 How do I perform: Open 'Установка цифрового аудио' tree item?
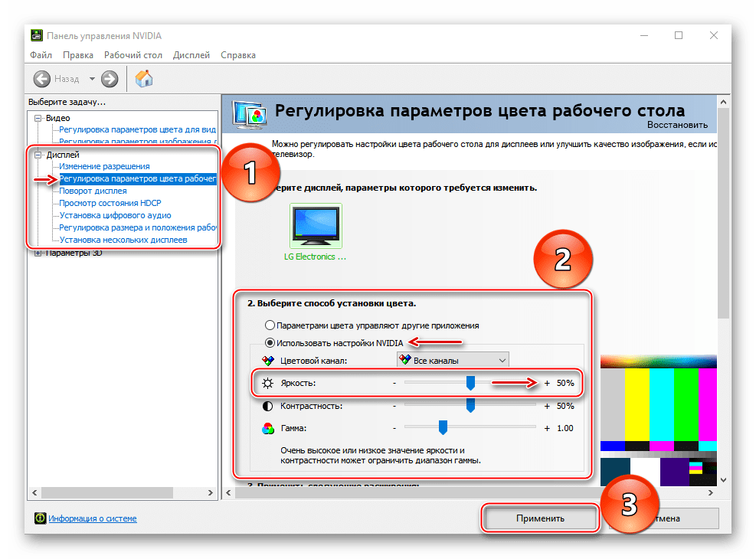click(x=115, y=215)
